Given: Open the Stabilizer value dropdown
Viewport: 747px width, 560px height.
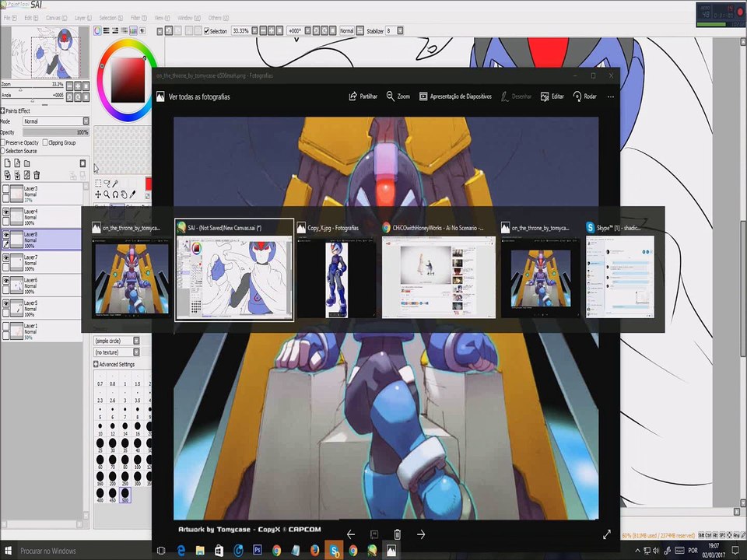Looking at the screenshot, I should click(x=400, y=30).
